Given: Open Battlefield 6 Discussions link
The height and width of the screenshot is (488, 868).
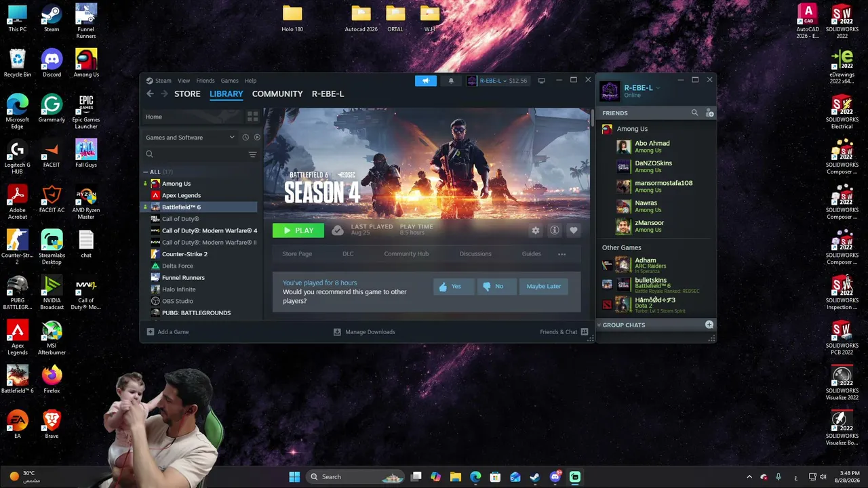Looking at the screenshot, I should 475,254.
